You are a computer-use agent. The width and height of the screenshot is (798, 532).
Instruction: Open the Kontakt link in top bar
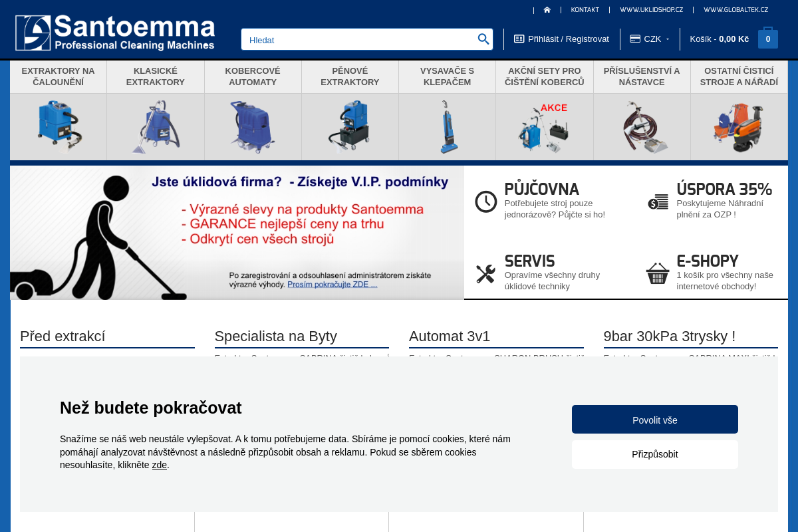[x=585, y=10]
